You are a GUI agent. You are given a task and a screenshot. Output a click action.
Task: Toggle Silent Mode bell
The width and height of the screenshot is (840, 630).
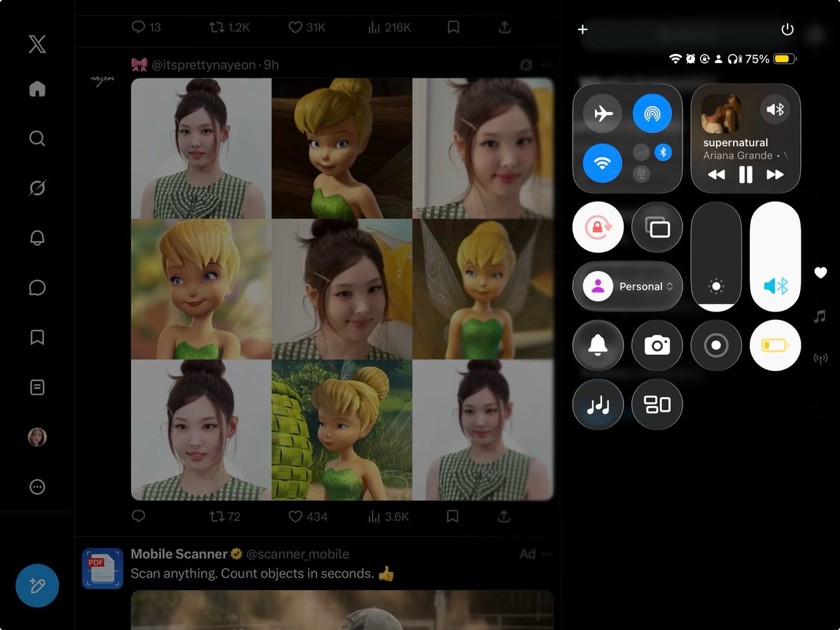(598, 345)
